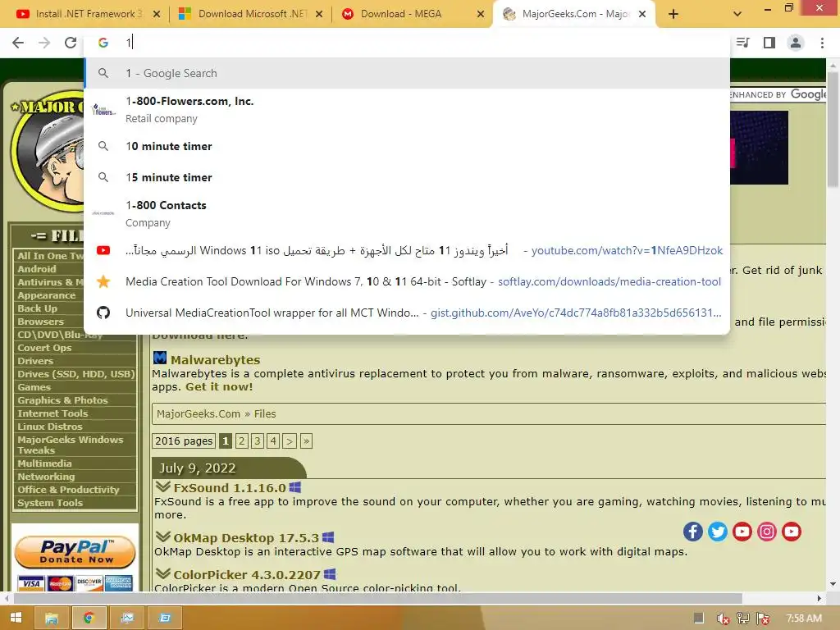Go to next page with > button

[x=290, y=441]
